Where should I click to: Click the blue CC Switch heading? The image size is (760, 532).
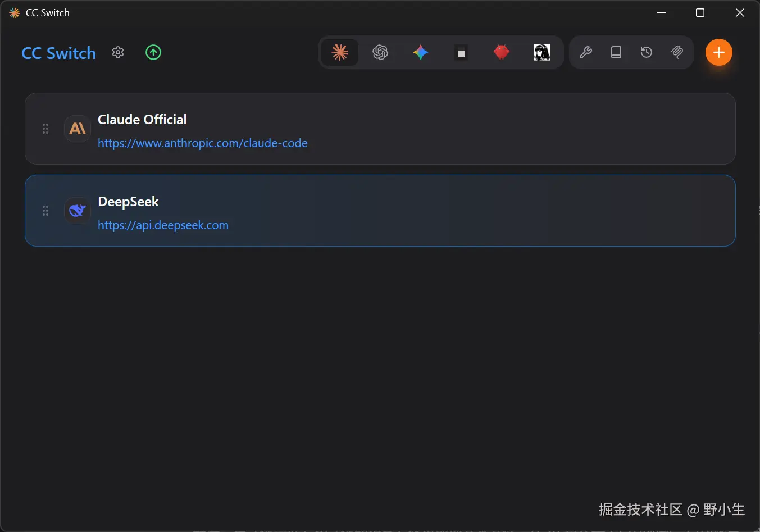59,53
